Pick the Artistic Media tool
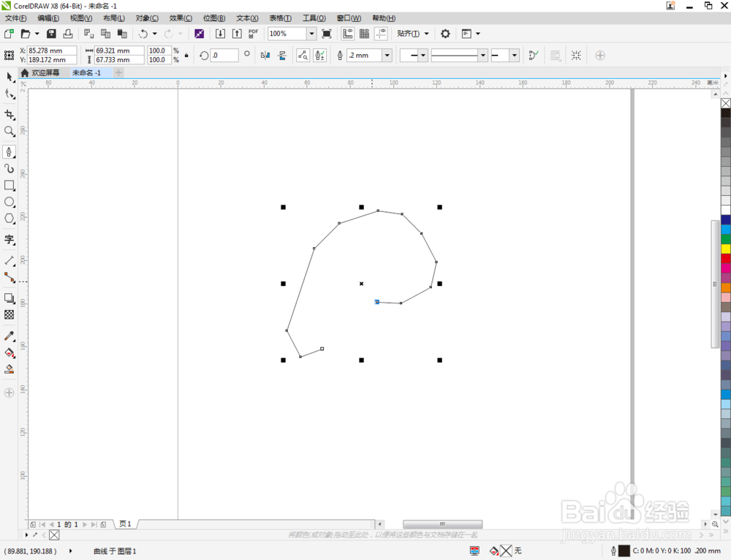The image size is (731, 560). 10,168
